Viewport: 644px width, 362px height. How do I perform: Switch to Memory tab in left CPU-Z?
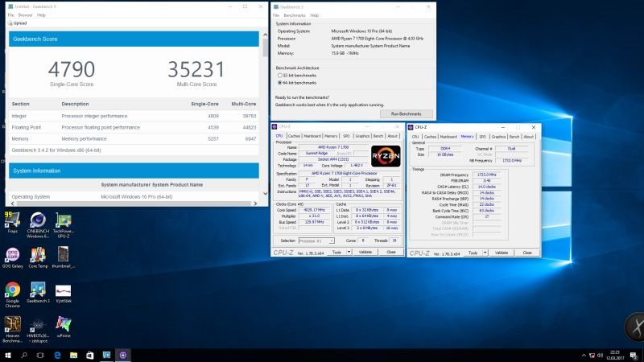click(331, 136)
